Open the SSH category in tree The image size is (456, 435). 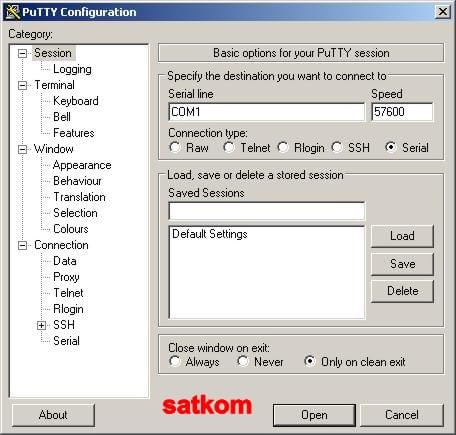[x=64, y=325]
